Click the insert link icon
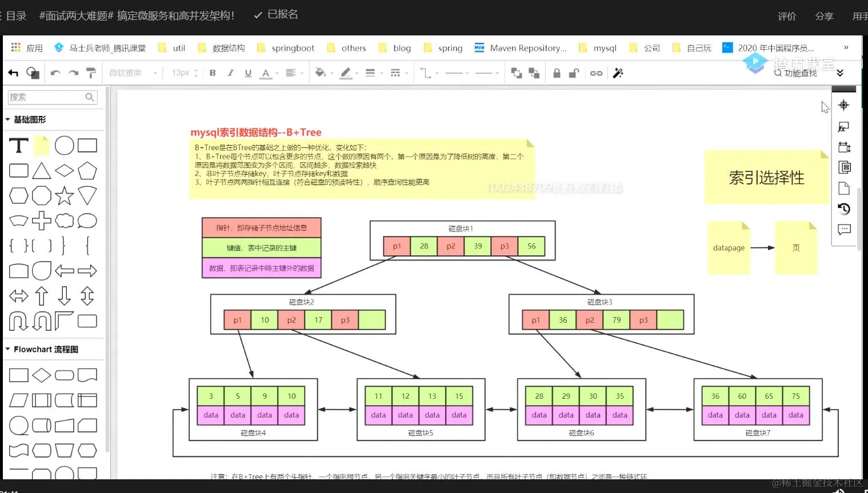Screen dimensions: 868x493 (x=596, y=73)
